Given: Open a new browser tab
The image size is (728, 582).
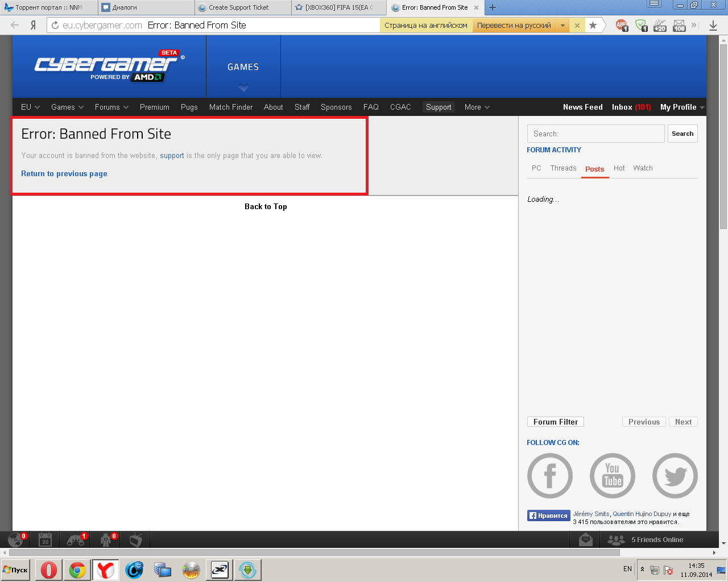Looking at the screenshot, I should coord(493,7).
